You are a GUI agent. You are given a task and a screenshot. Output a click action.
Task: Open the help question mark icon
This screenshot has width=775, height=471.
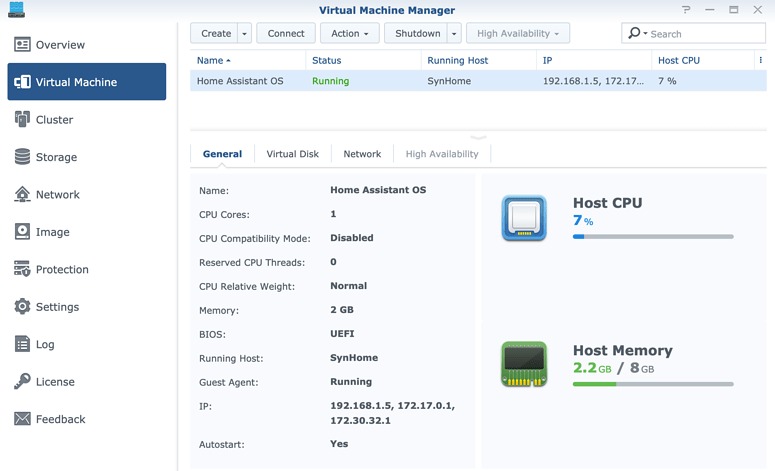686,9
